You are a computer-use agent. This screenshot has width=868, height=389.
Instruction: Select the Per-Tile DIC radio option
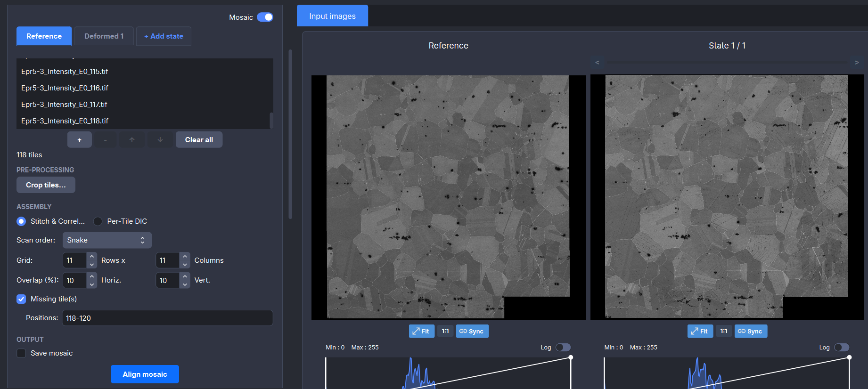click(x=98, y=221)
